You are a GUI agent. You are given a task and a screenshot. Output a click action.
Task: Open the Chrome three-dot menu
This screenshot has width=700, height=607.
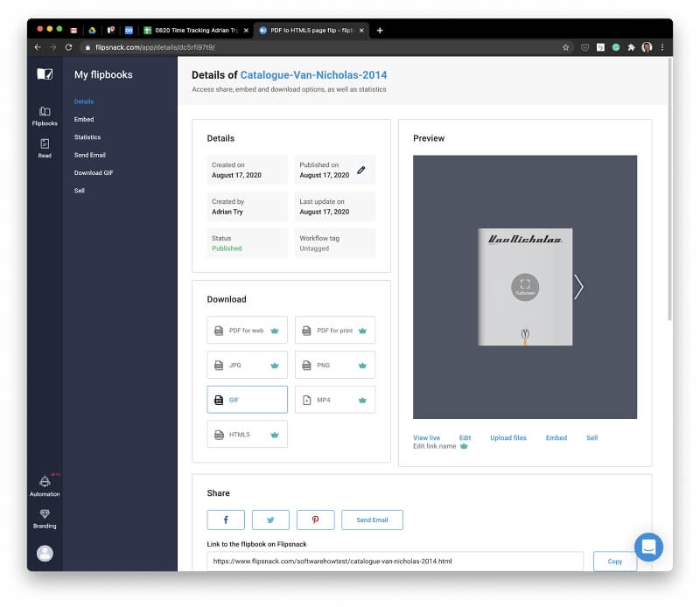pyautogui.click(x=662, y=47)
